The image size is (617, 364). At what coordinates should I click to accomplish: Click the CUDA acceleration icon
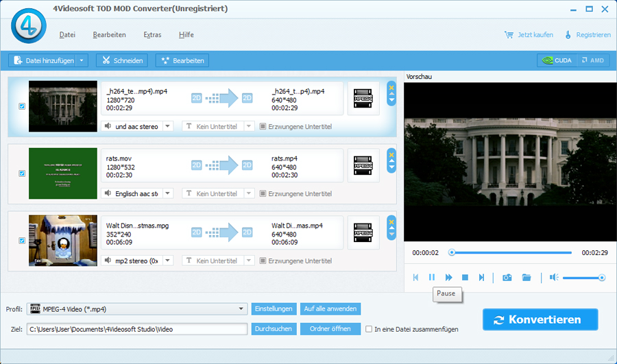(x=556, y=60)
